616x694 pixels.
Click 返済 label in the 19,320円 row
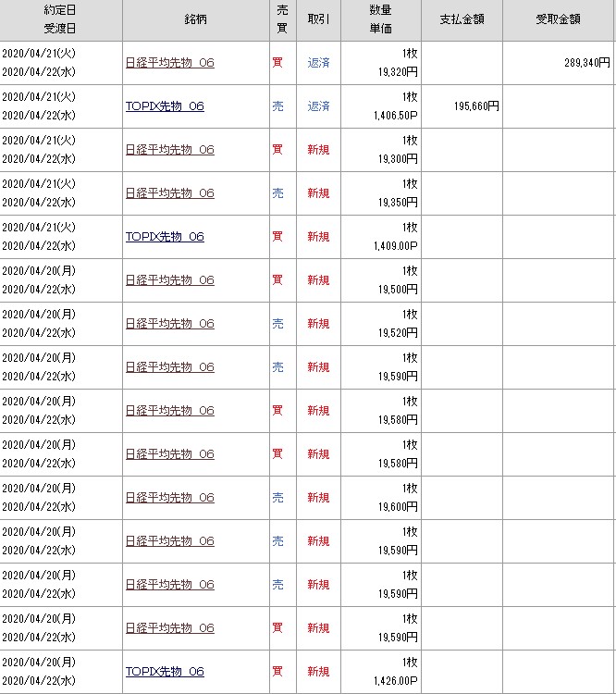pos(319,63)
